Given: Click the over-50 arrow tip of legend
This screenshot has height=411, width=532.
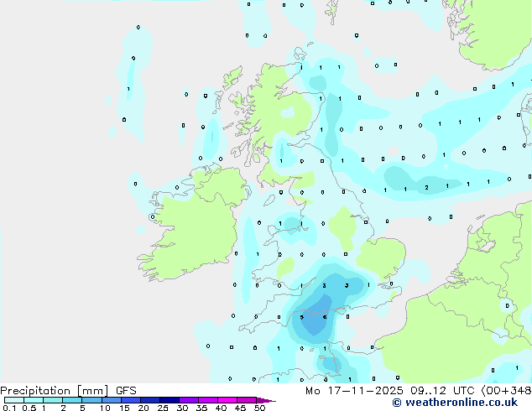Looking at the screenshot, I should click(266, 400).
